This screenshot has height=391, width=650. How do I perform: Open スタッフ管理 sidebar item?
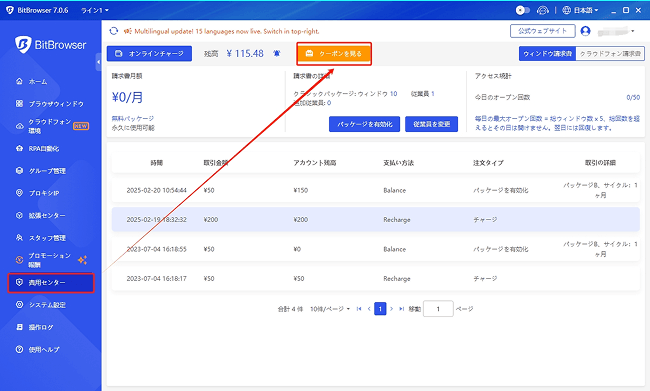coord(47,238)
